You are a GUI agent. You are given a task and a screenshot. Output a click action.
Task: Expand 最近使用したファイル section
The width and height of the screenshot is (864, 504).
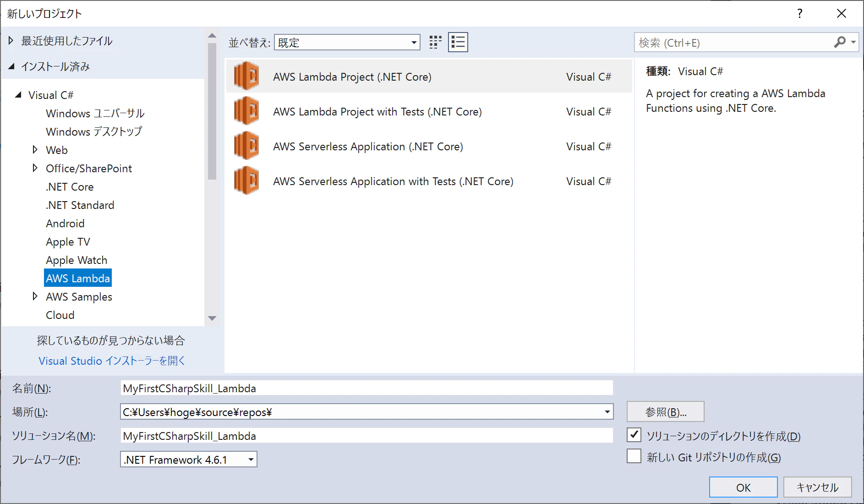(11, 41)
